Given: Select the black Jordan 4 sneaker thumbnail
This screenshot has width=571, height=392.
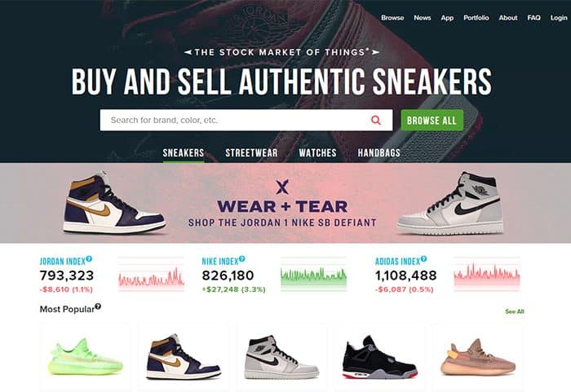Looking at the screenshot, I should 380,358.
